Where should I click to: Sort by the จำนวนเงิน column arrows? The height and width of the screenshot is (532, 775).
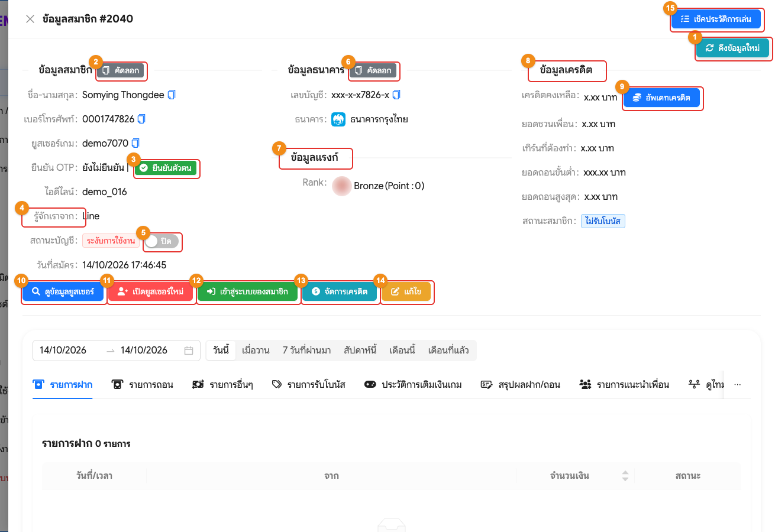(625, 476)
